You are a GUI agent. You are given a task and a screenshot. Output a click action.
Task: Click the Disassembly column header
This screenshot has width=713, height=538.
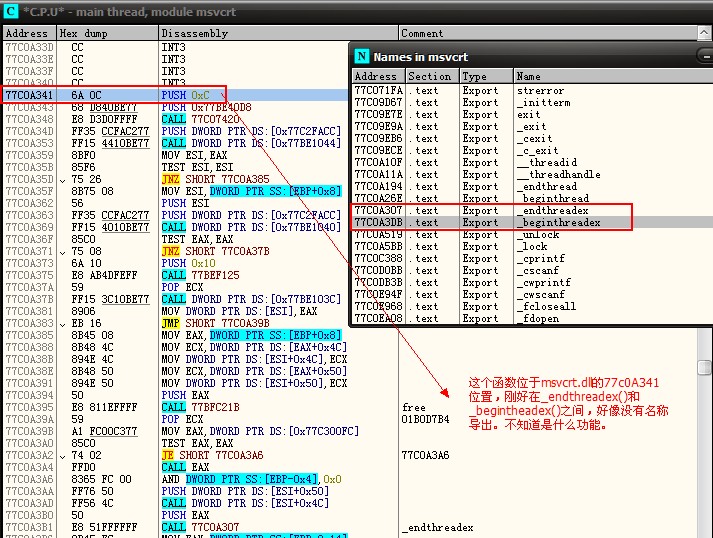(x=278, y=33)
